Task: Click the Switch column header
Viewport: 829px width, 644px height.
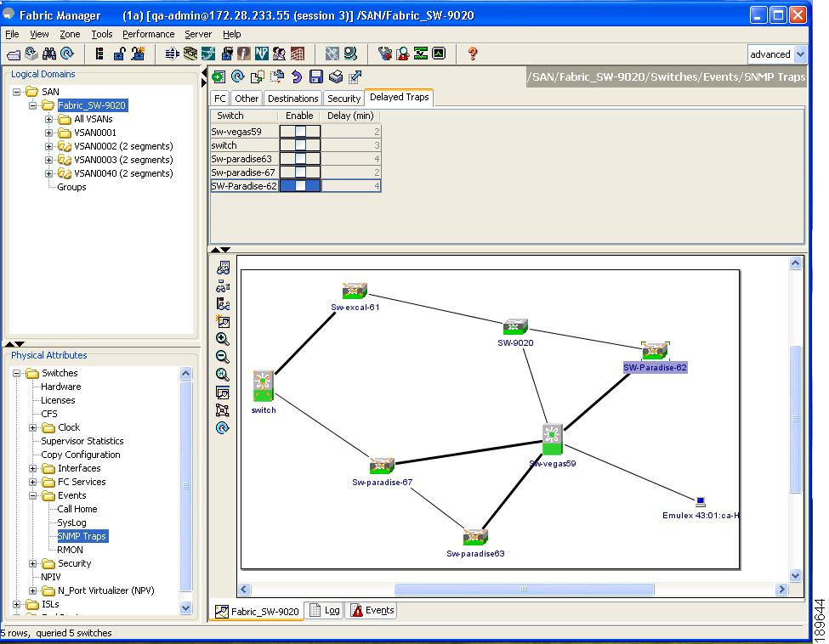Action: point(244,116)
